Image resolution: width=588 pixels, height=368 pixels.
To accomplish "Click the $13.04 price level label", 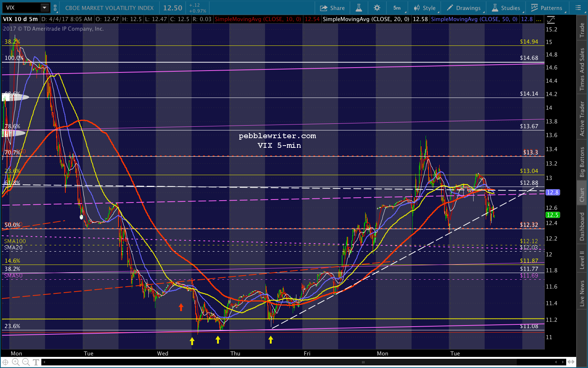I will pyautogui.click(x=529, y=171).
